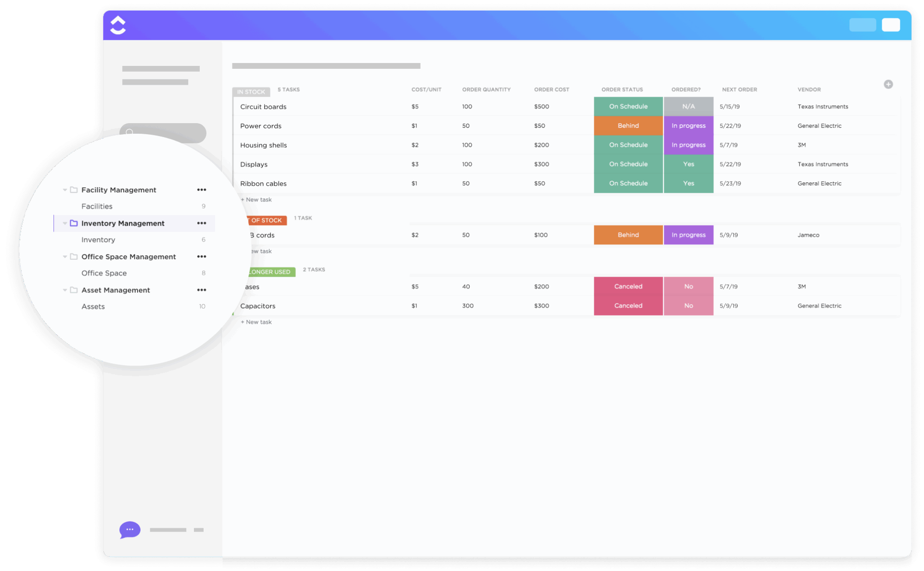Click the search icon in the sidebar

pos(129,133)
